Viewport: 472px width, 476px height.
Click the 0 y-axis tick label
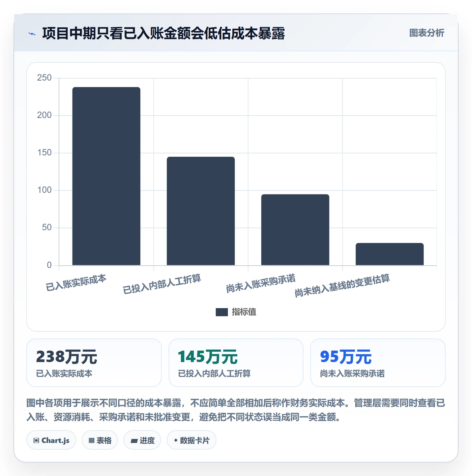[49, 265]
